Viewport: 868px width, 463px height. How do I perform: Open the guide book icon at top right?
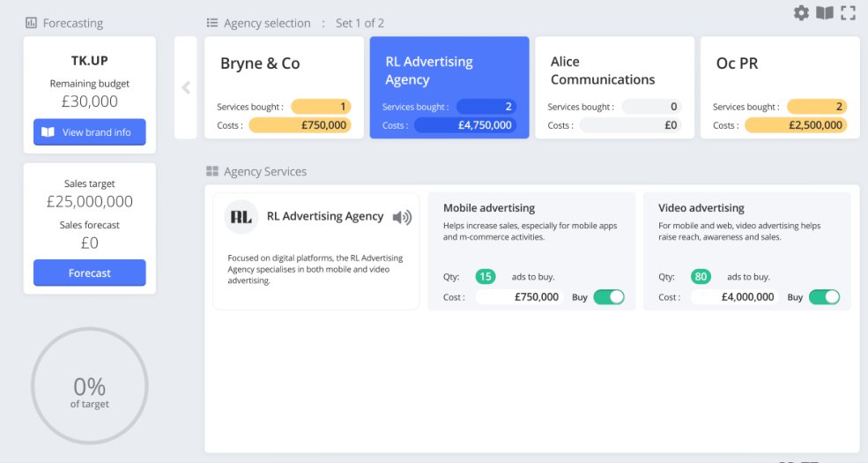[824, 12]
